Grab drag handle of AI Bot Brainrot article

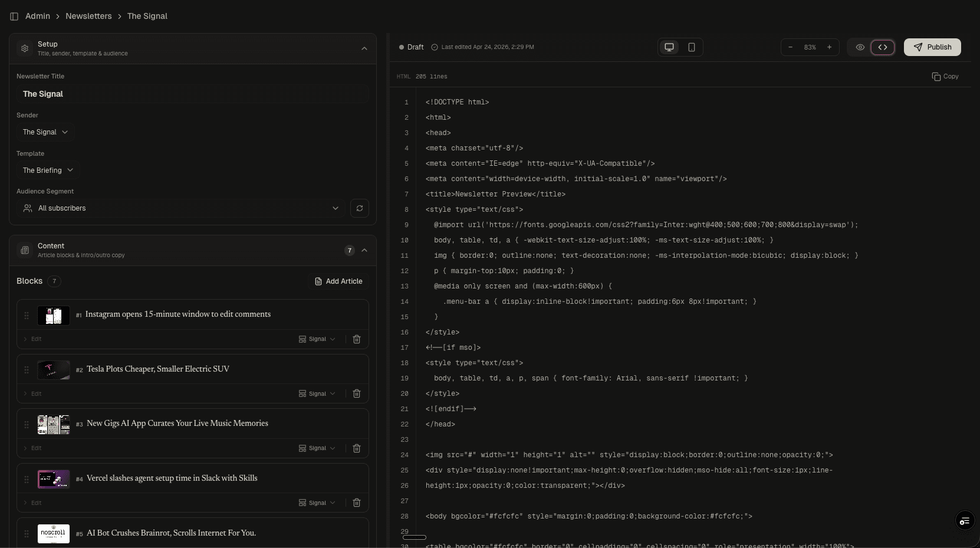point(27,534)
